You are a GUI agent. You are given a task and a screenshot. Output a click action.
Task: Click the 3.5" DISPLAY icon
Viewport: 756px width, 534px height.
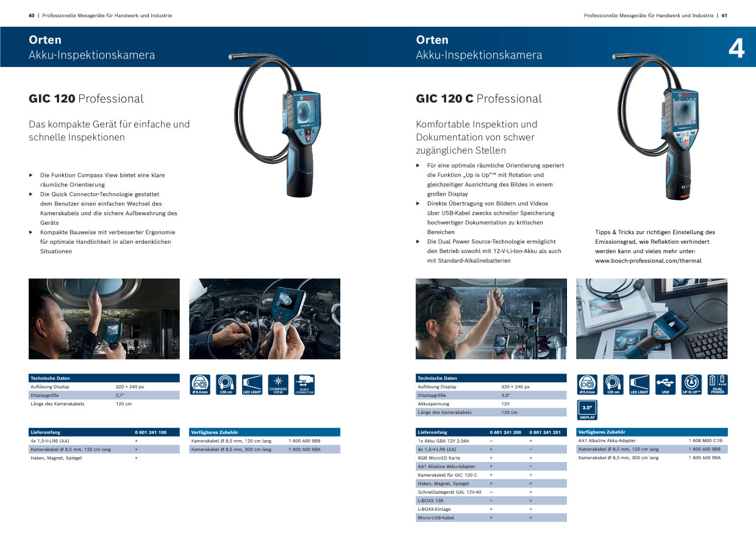pos(587,410)
